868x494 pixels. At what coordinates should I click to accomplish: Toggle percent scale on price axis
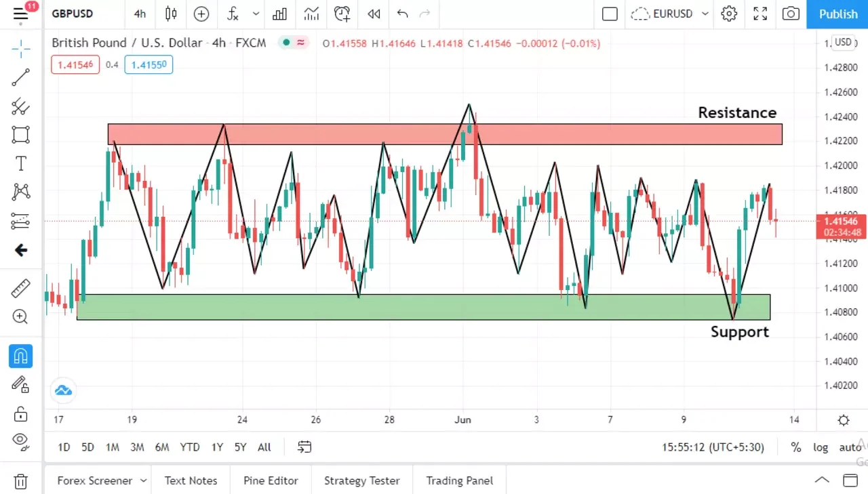click(x=796, y=447)
